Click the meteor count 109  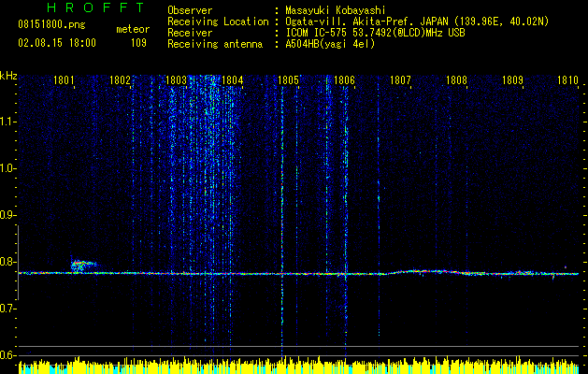(138, 43)
